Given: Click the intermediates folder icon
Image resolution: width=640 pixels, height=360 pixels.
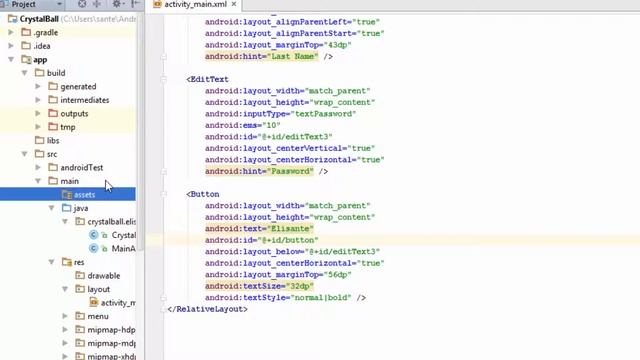Looking at the screenshot, I should pyautogui.click(x=53, y=100).
